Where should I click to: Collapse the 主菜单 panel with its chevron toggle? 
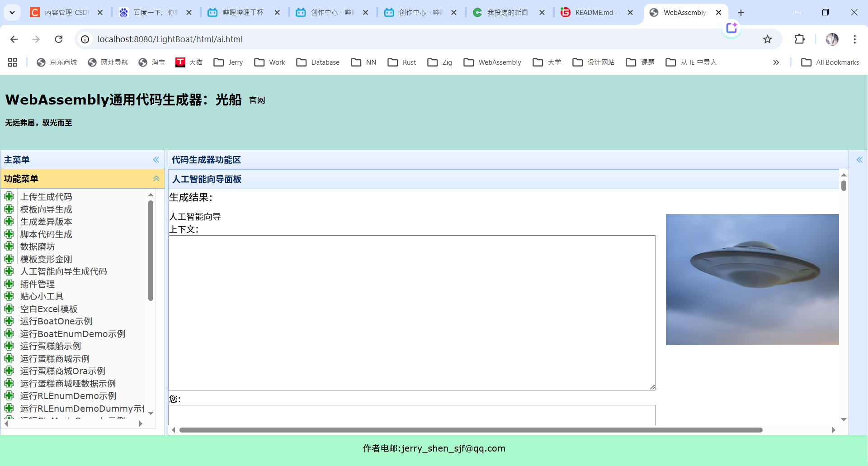(156, 160)
